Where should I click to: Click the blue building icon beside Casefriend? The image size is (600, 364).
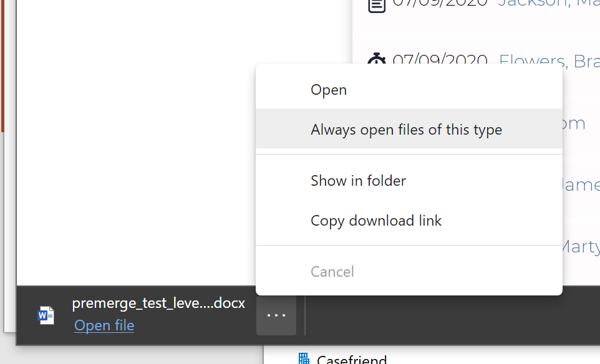tap(304, 358)
